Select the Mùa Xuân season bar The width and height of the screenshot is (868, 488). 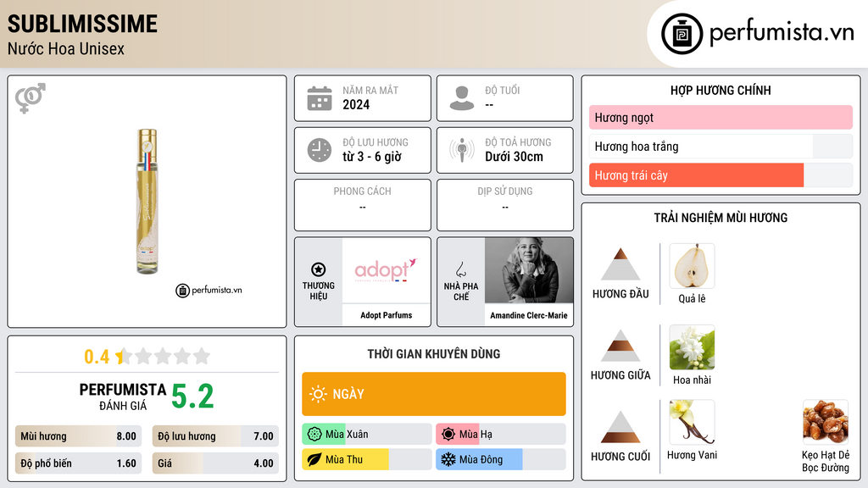click(367, 435)
